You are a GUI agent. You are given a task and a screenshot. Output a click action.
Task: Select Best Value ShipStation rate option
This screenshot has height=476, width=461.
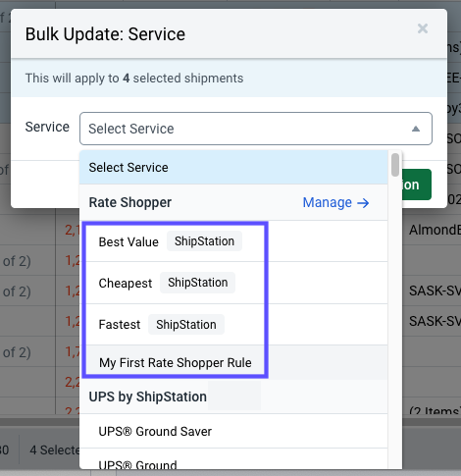pyautogui.click(x=233, y=241)
